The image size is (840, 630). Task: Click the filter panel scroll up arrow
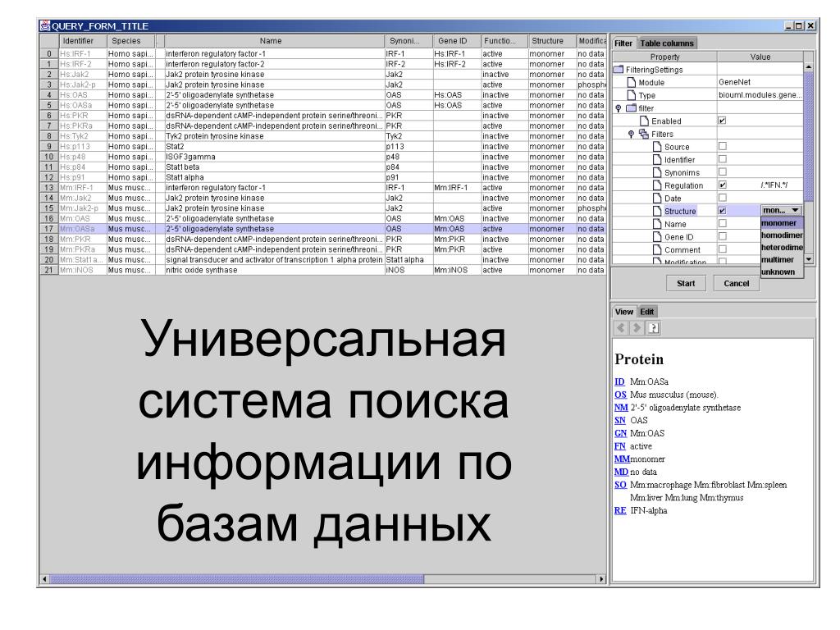[808, 67]
